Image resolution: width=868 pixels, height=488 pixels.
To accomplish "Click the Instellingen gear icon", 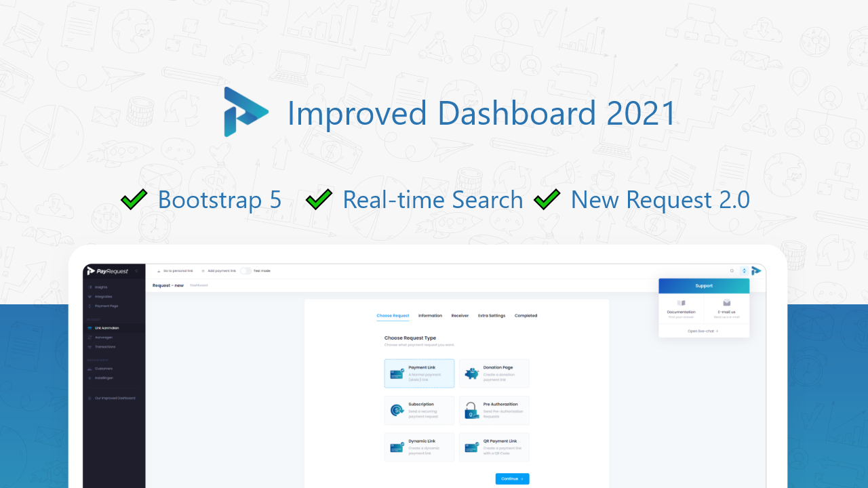I will [90, 378].
